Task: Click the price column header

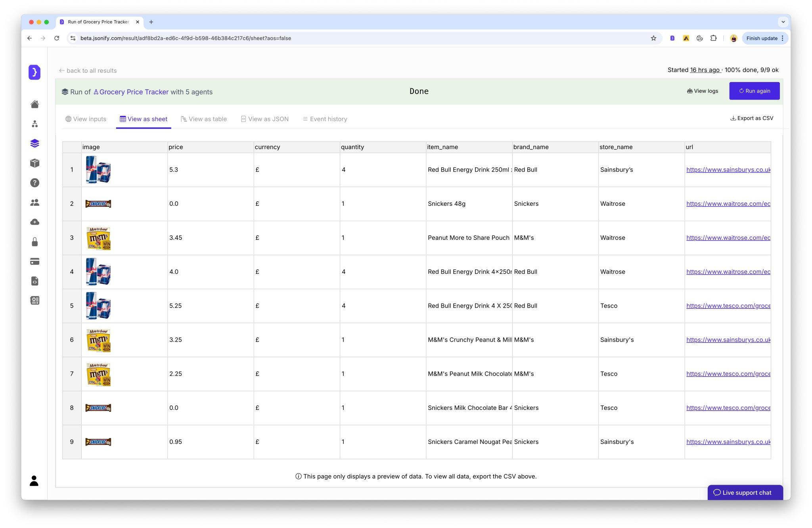Action: tap(211, 147)
